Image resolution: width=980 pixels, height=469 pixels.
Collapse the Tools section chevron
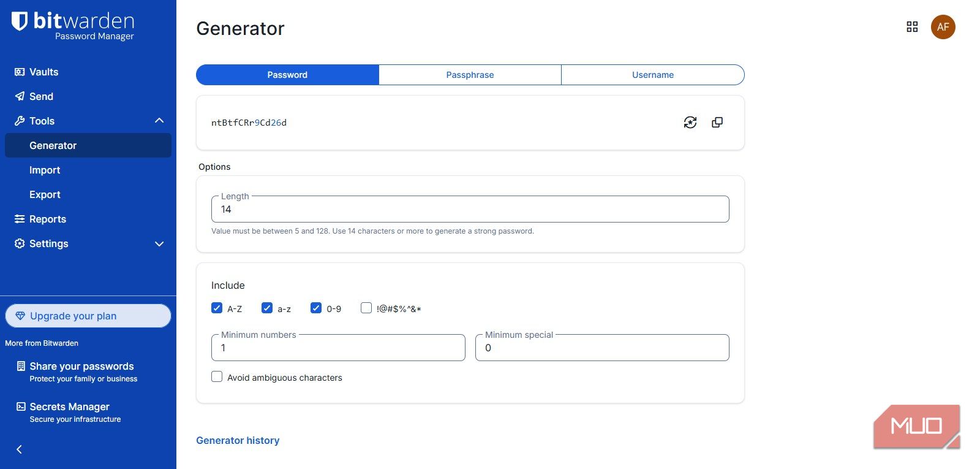(159, 121)
